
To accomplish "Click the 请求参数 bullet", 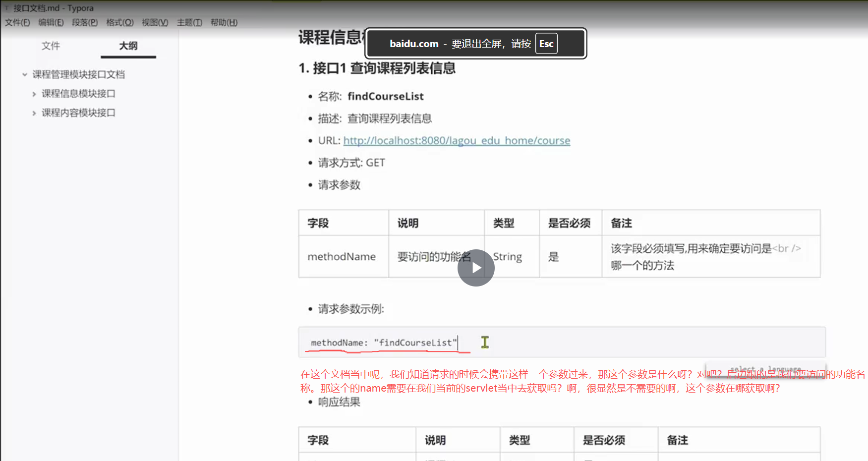I will tap(339, 185).
